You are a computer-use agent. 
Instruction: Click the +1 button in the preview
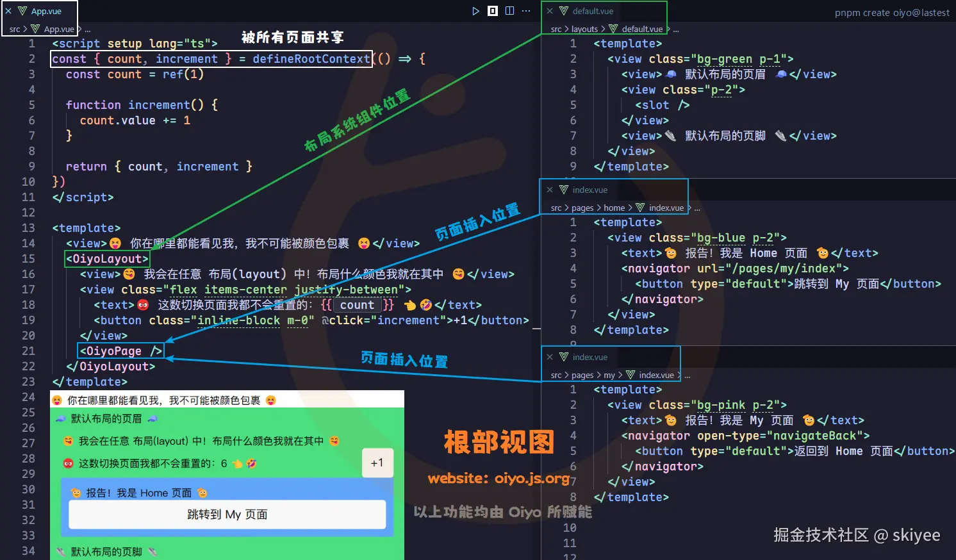[x=377, y=463]
